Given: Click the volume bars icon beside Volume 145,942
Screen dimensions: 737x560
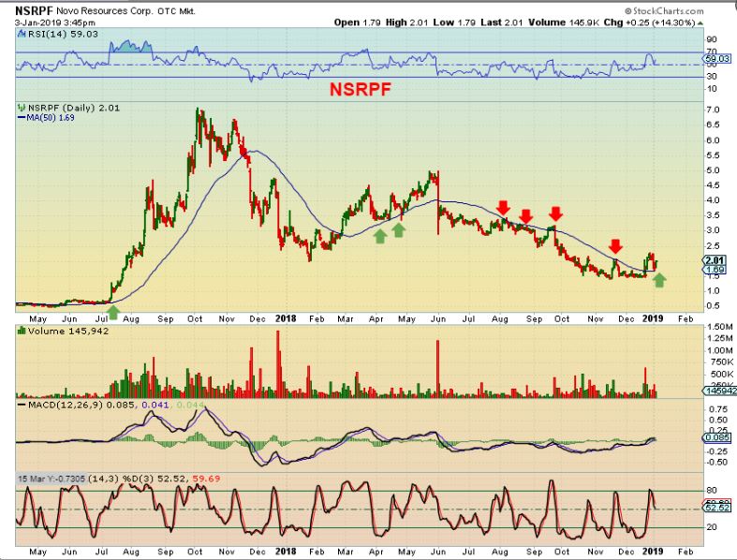Looking at the screenshot, I should (x=22, y=331).
